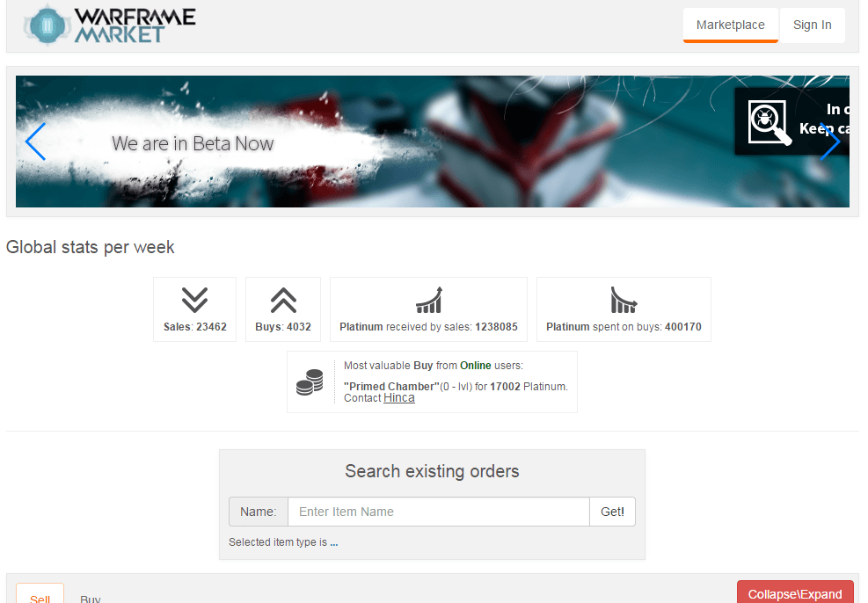Click 'Platinum spent on buys: 400170' text
The image size is (868, 603).
point(624,327)
